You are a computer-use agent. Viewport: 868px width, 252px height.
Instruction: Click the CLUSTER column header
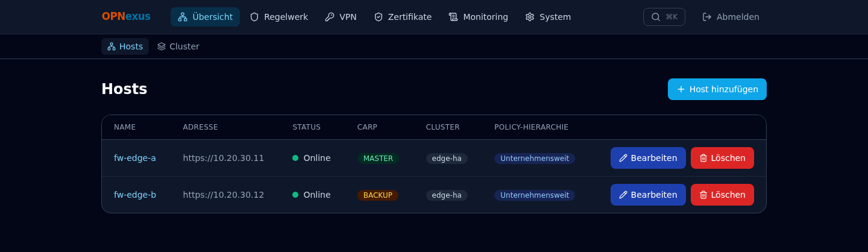click(443, 127)
